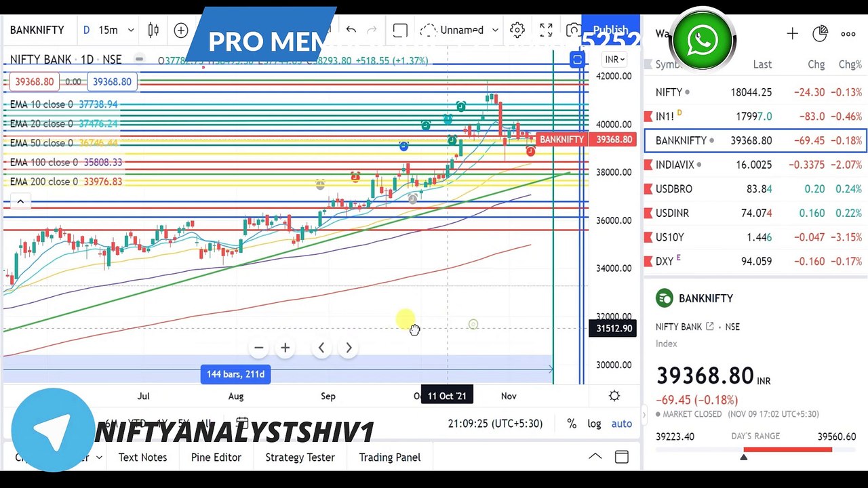Click the EMA 10 close indicator legend
Viewport: 868px width, 488px height.
pos(64,104)
